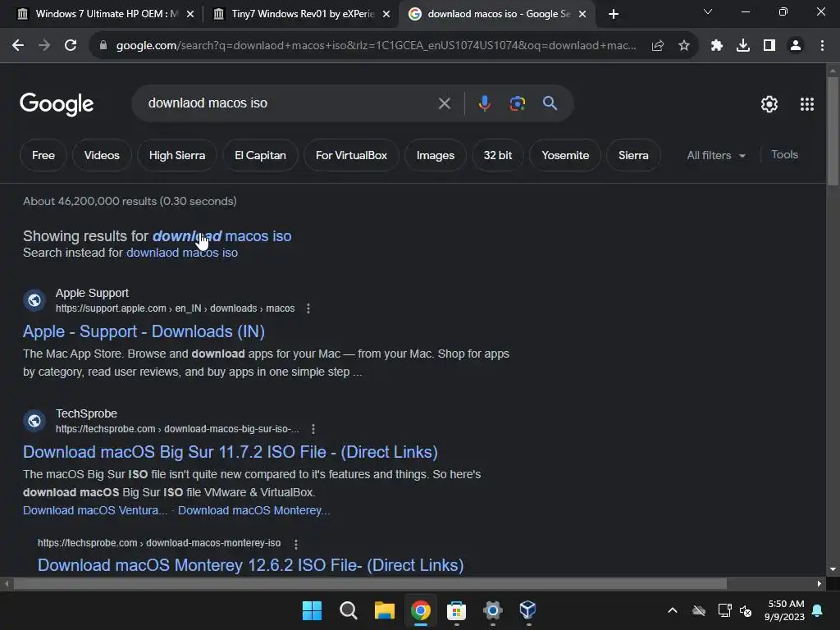The width and height of the screenshot is (840, 630).
Task: Apply the High Sierra filter chip
Action: pyautogui.click(x=177, y=155)
